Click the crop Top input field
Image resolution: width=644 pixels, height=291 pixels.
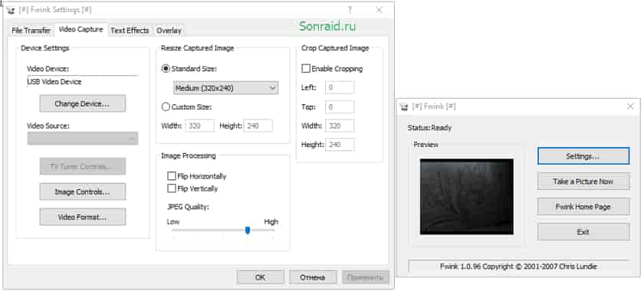click(x=340, y=106)
